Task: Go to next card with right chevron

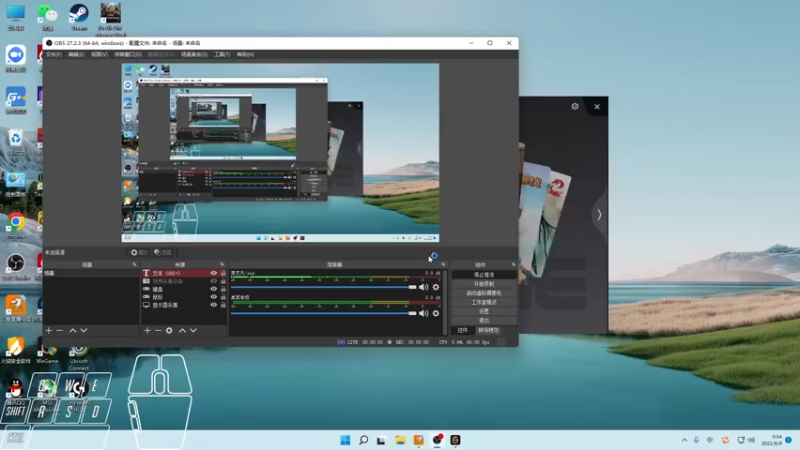Action: pos(599,215)
